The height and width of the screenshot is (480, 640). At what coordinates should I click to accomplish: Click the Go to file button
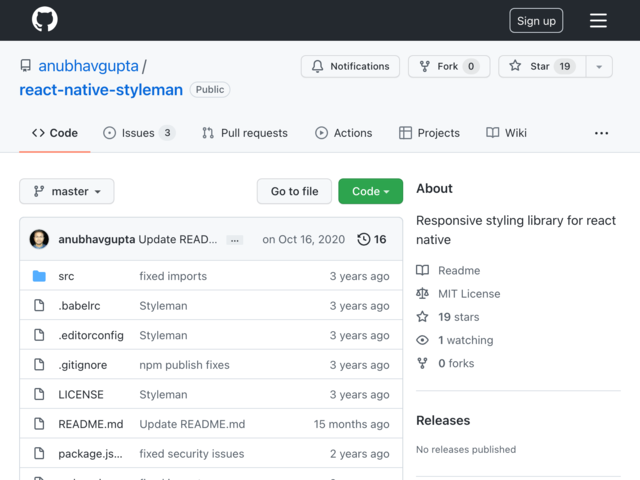[x=294, y=191]
